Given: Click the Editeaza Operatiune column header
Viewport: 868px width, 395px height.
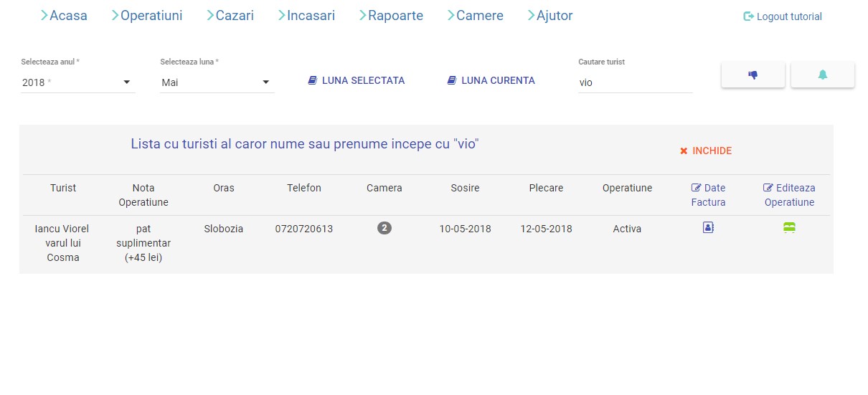Looking at the screenshot, I should 789,195.
